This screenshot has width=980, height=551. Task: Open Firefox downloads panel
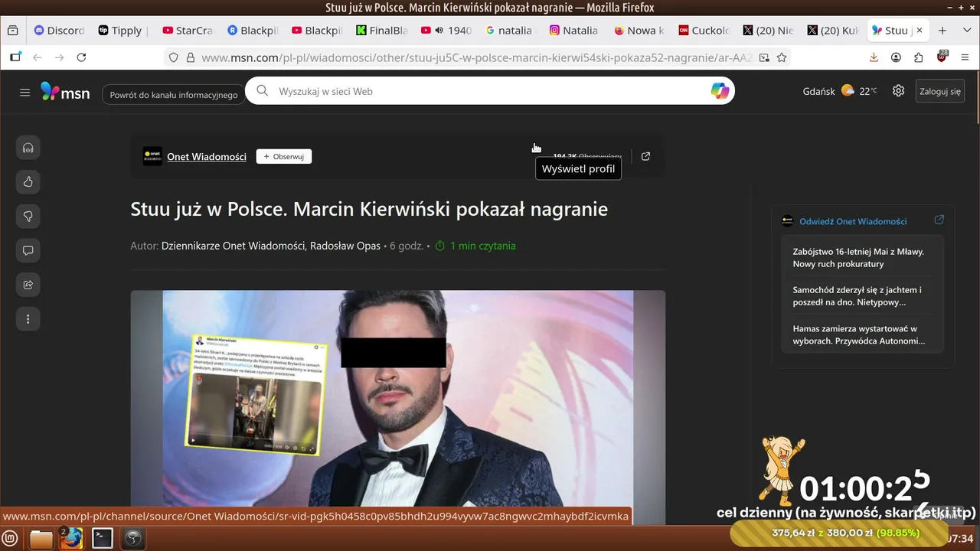[x=874, y=57]
